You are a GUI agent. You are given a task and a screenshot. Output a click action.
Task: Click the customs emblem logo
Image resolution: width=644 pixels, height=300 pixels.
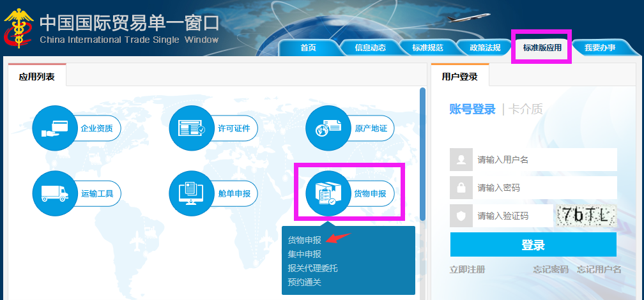pyautogui.click(x=19, y=28)
